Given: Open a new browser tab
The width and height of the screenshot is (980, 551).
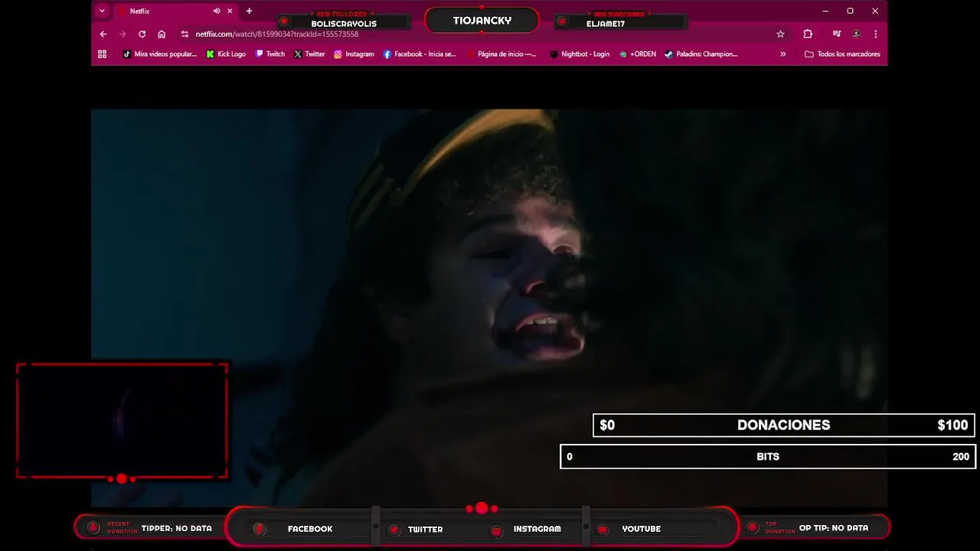Looking at the screenshot, I should tap(249, 11).
